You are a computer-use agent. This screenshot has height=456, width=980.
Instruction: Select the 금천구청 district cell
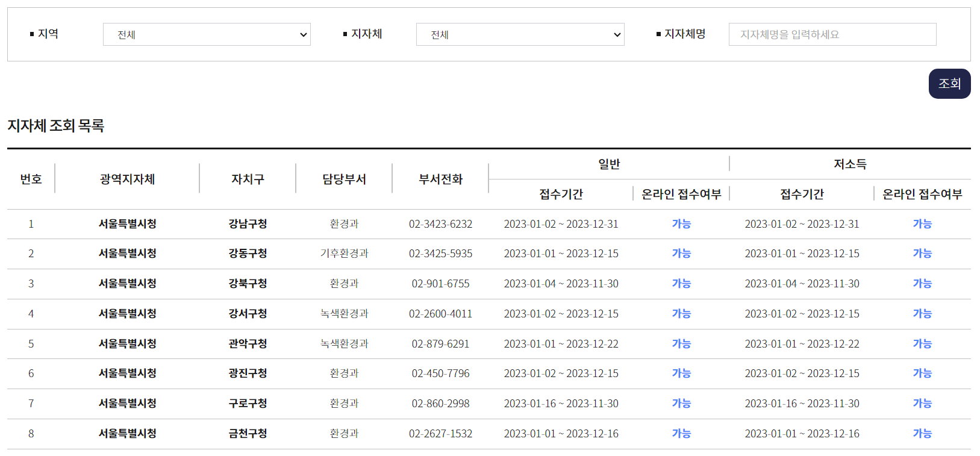248,434
